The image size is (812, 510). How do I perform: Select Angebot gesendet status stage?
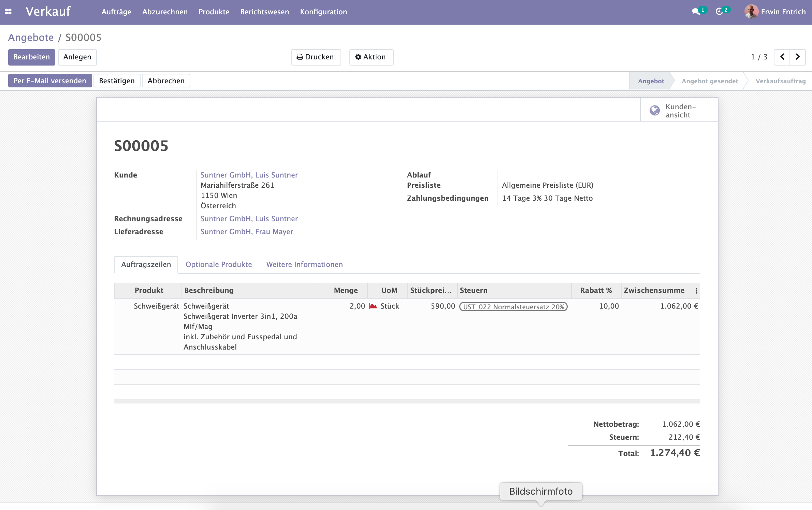709,81
